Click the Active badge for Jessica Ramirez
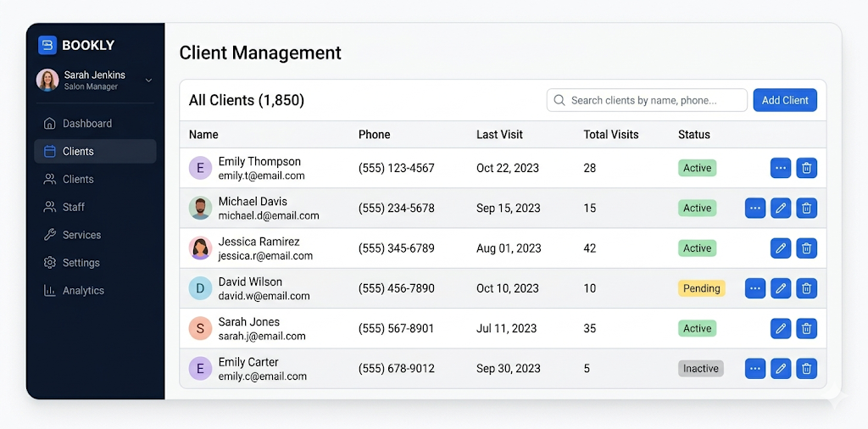Viewport: 868px width, 429px height. (697, 248)
